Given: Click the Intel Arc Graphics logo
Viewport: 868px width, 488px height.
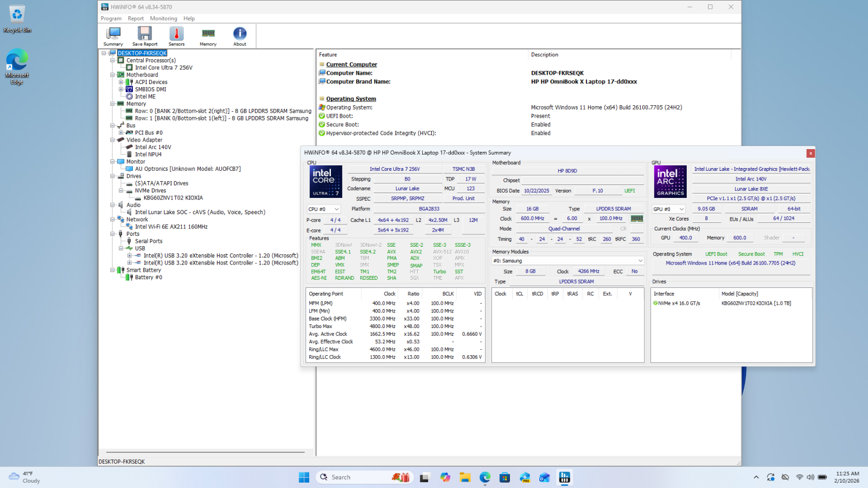Looking at the screenshot, I should [x=671, y=182].
